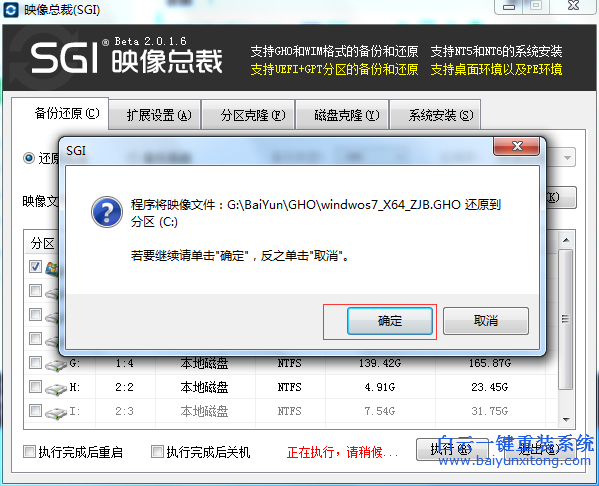Enable 执行完成后关机 checkbox

pos(157,452)
